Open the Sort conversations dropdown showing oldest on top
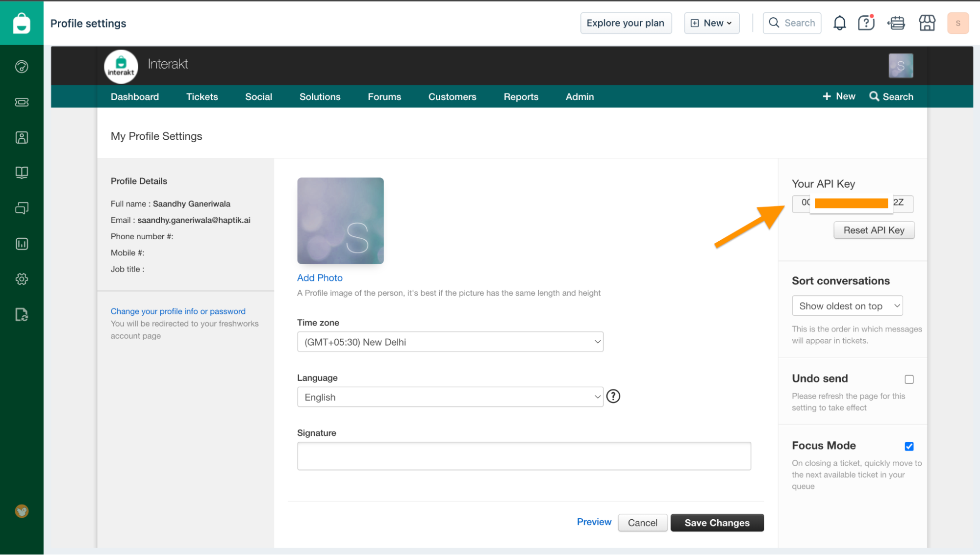 (x=847, y=305)
